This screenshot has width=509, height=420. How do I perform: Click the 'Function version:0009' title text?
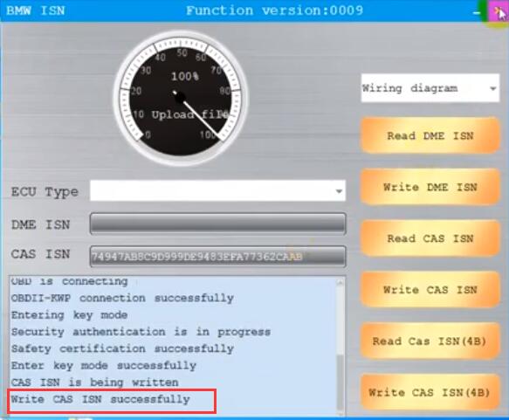(274, 10)
